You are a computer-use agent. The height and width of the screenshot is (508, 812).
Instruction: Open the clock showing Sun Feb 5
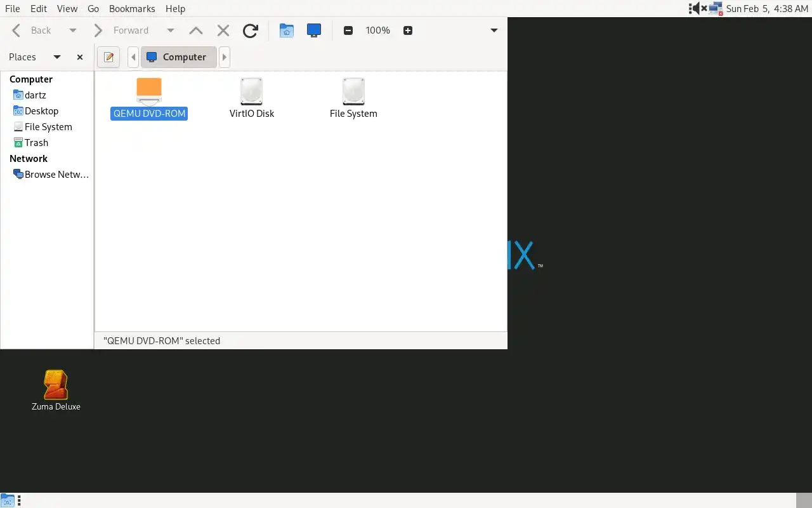(x=767, y=8)
